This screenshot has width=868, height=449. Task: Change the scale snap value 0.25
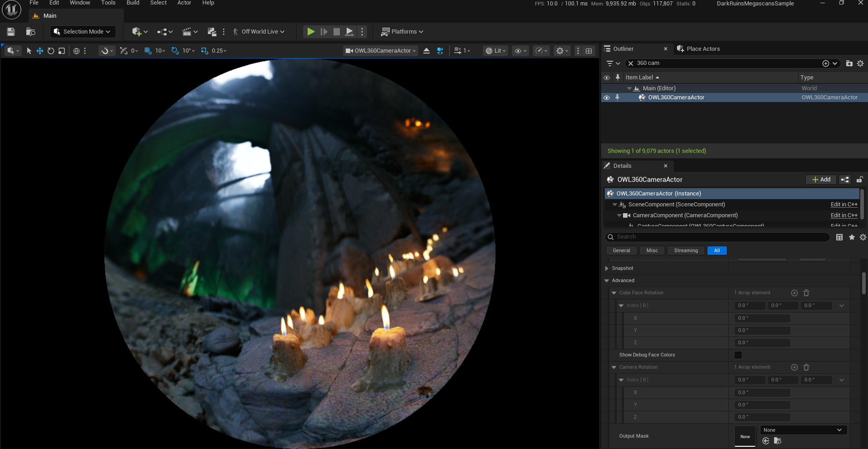coord(219,51)
